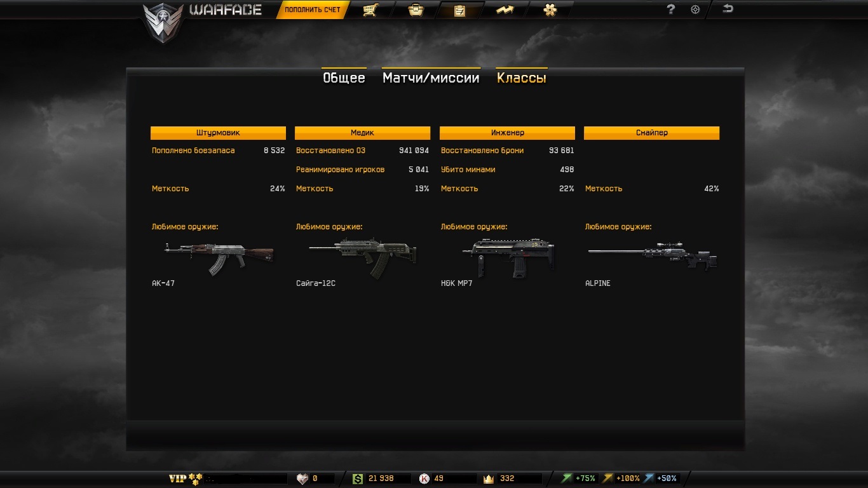Click the 42% accuracy value
Viewport: 868px width, 488px height.
coord(711,189)
